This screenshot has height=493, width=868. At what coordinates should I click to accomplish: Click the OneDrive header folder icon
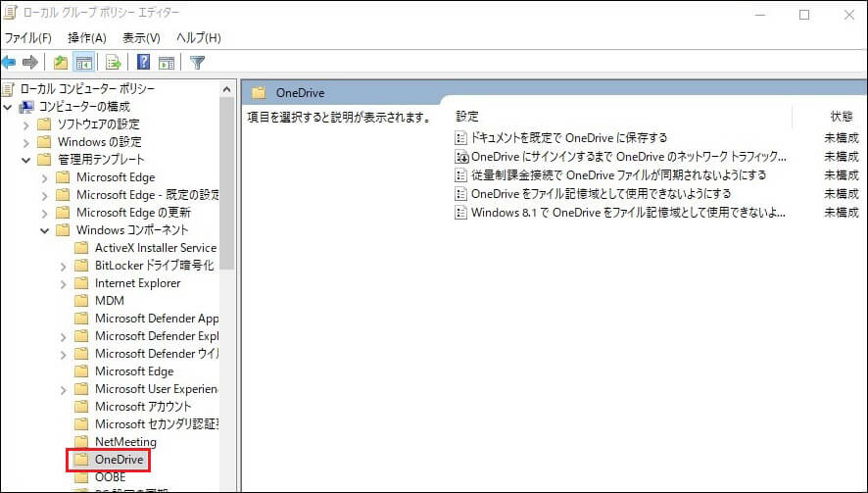tap(259, 92)
